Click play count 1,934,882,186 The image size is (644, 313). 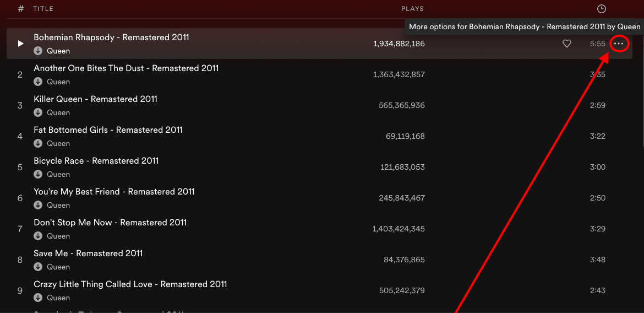click(x=399, y=44)
